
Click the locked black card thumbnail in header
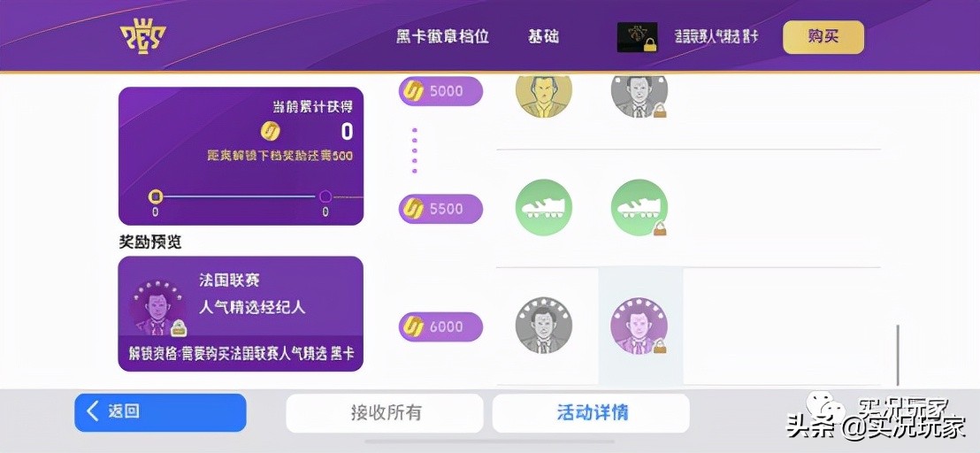click(637, 37)
